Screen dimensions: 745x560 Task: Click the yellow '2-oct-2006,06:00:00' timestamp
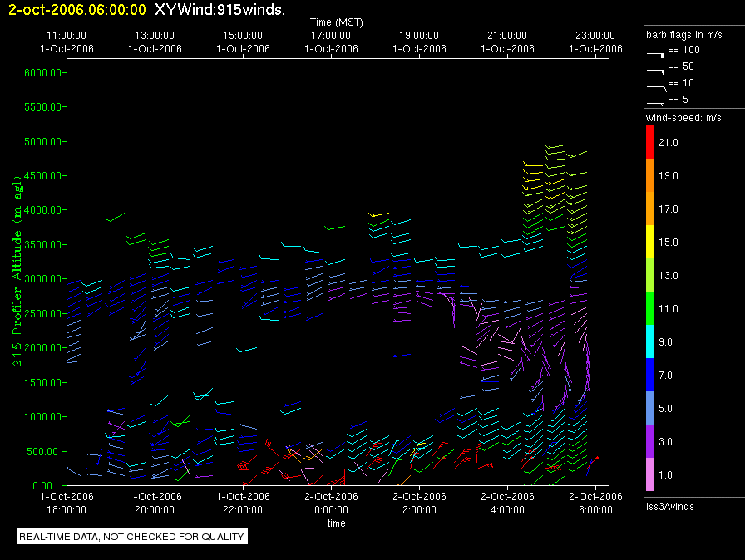coord(77,9)
